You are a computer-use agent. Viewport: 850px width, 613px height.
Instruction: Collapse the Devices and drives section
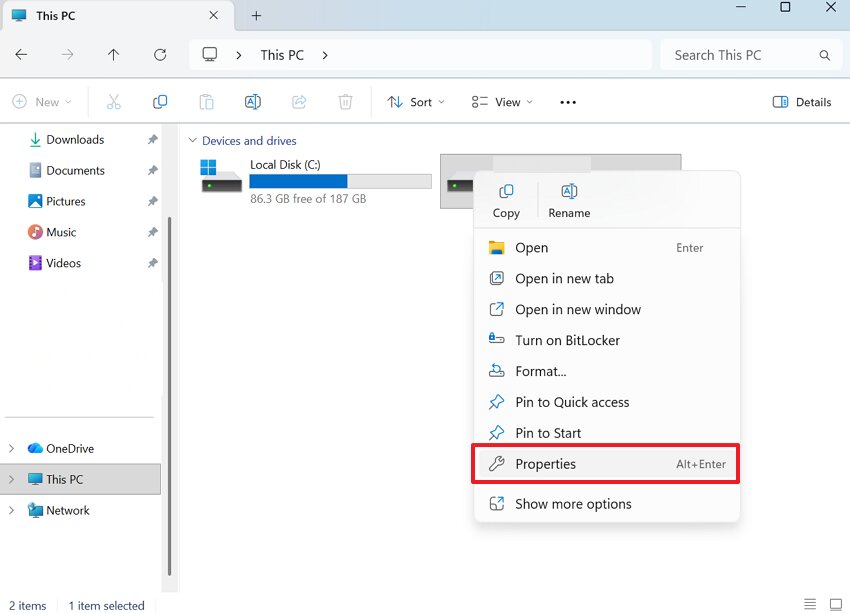coord(192,140)
